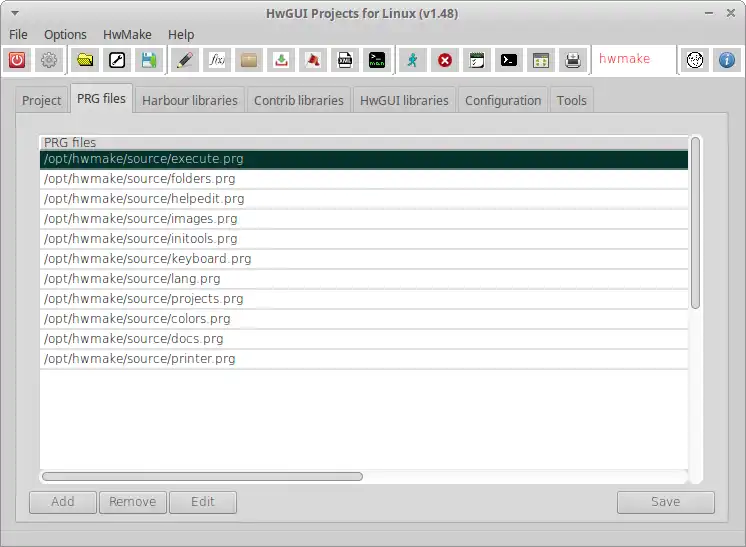Click the red power exit icon
The image size is (746, 547).
pos(17,60)
